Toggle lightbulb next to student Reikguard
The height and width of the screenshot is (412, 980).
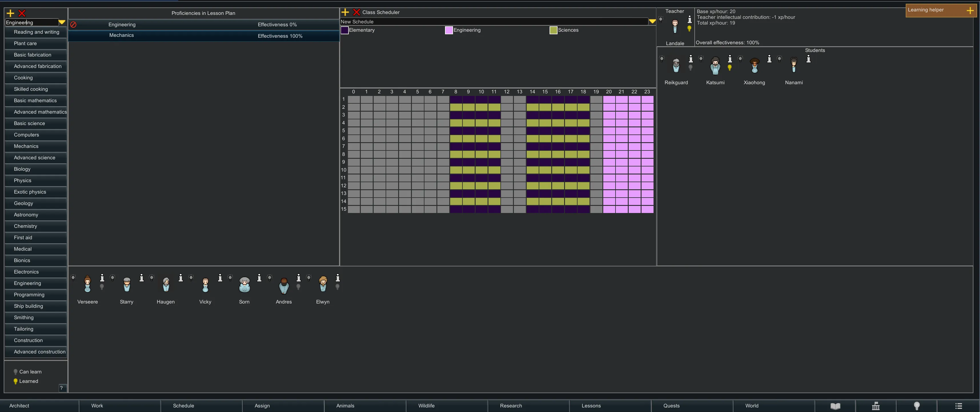coord(662,59)
